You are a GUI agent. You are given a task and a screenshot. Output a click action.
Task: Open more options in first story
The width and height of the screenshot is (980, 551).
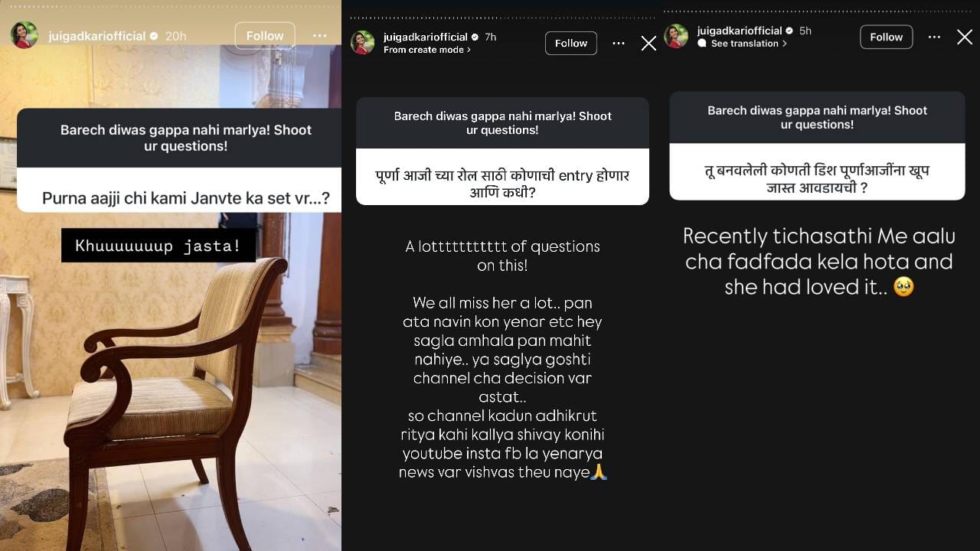[319, 36]
